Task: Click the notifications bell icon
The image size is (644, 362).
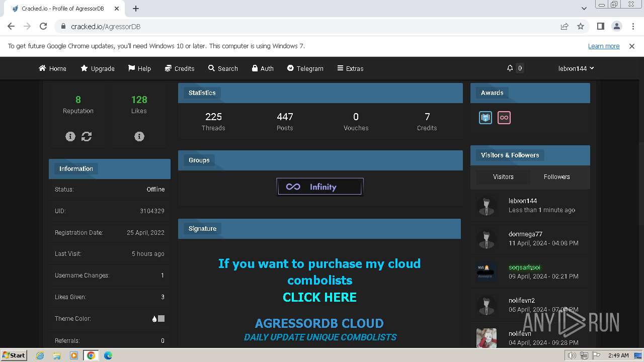Action: [x=510, y=68]
